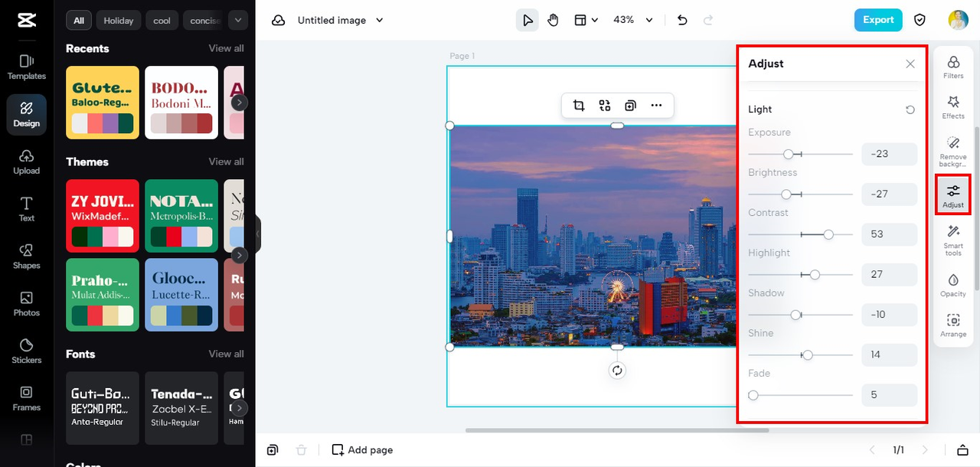980x467 pixels.
Task: Click the duplicate icon in floating toolbar
Action: 630,106
